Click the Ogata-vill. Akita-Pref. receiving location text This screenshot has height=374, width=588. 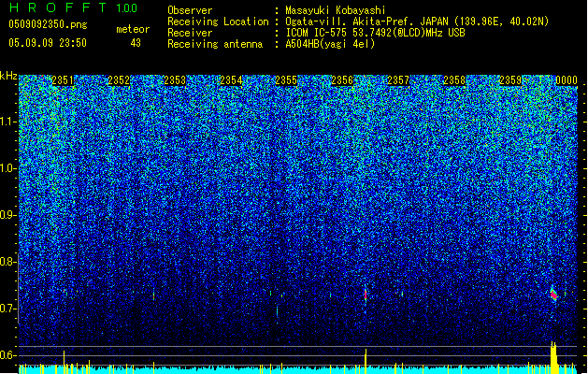pyautogui.click(x=417, y=22)
